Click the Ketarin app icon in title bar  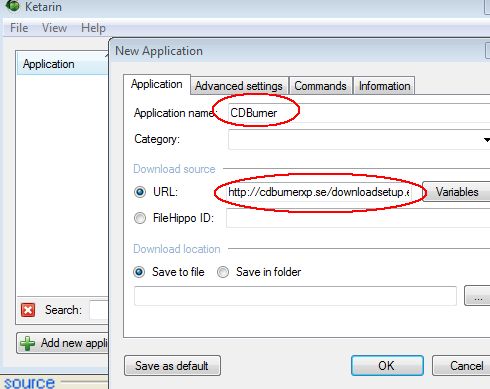click(13, 6)
